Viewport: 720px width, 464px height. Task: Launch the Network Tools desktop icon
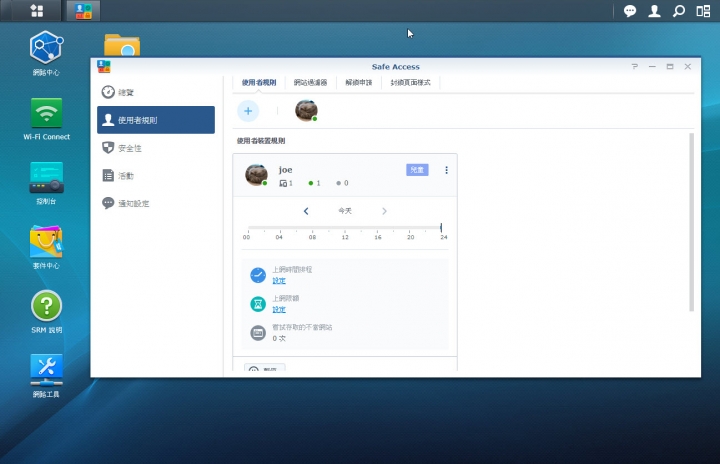(x=46, y=376)
